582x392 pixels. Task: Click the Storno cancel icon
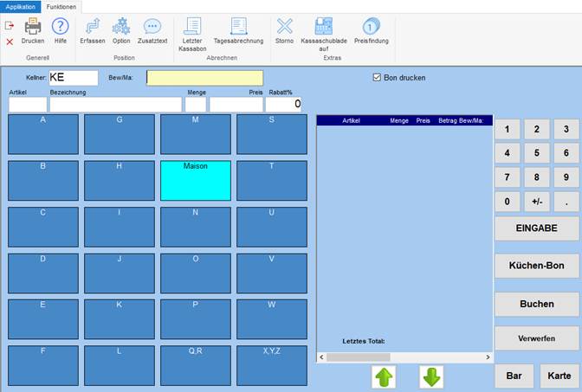coord(284,29)
